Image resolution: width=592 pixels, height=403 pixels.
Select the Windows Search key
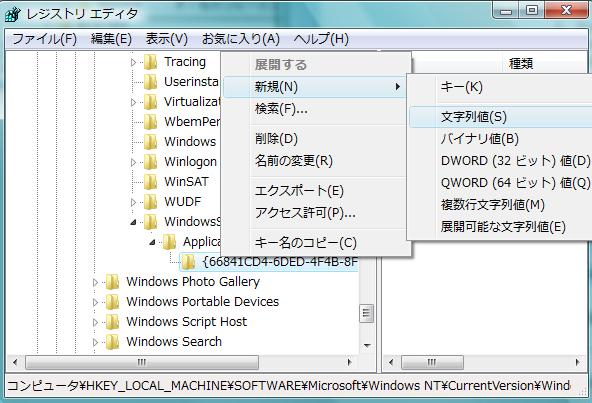pos(174,342)
